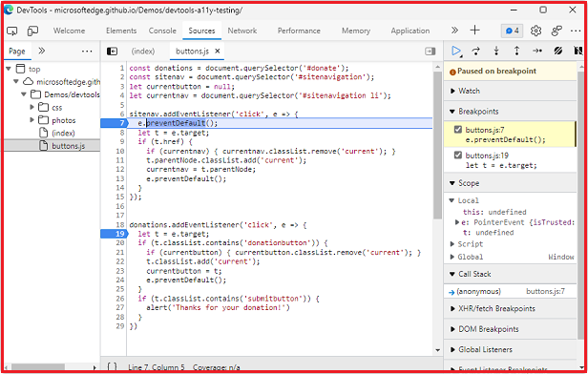Image resolution: width=588 pixels, height=374 pixels.
Task: Expand the Global scope group
Action: [x=451, y=257]
